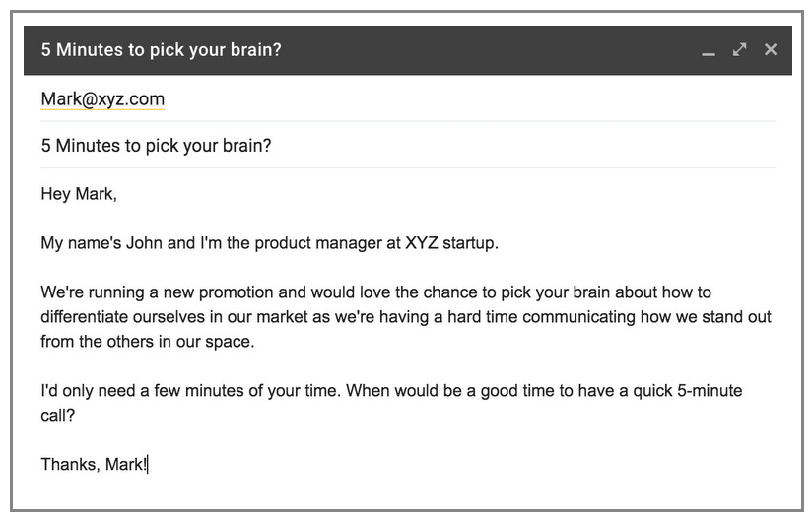Pop out compose window to full-screen

(x=739, y=49)
